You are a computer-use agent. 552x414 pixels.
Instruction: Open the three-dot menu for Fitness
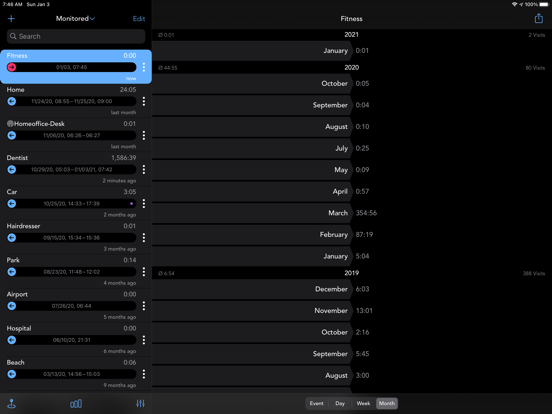tap(144, 67)
